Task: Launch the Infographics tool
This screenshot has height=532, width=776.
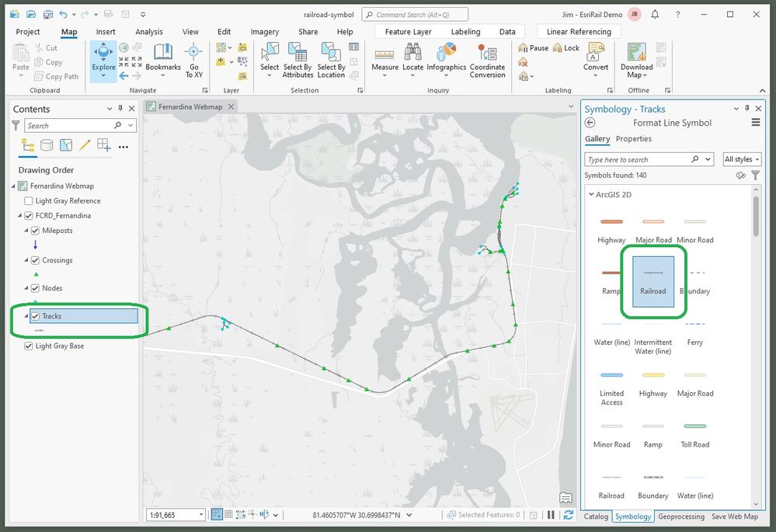Action: tap(447, 61)
